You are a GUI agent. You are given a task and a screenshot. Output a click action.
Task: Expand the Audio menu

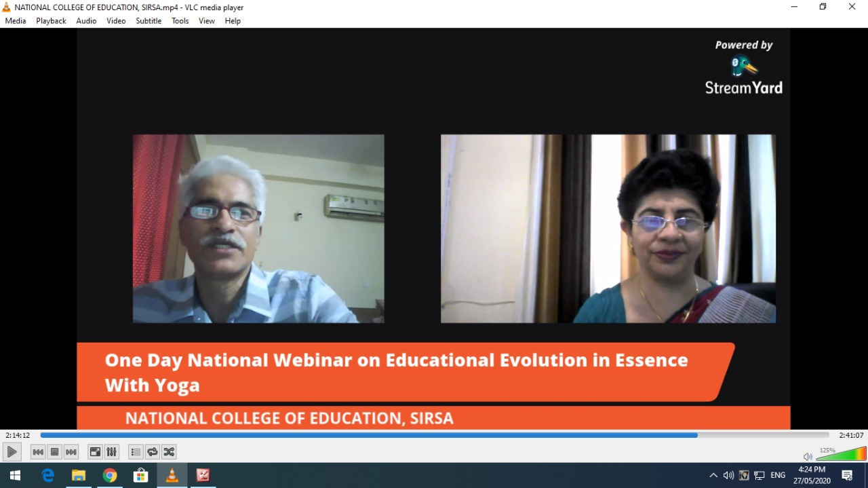click(86, 21)
